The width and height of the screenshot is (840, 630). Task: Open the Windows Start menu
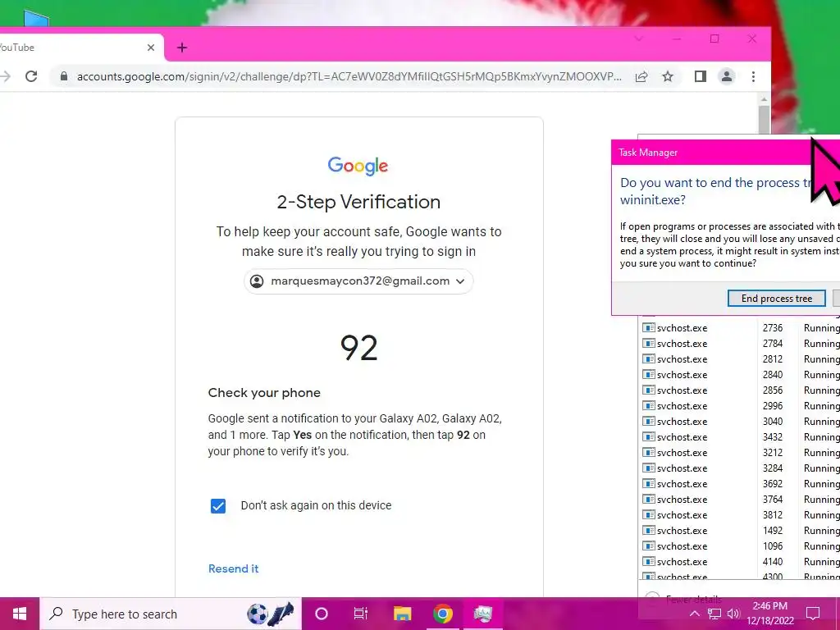click(20, 614)
